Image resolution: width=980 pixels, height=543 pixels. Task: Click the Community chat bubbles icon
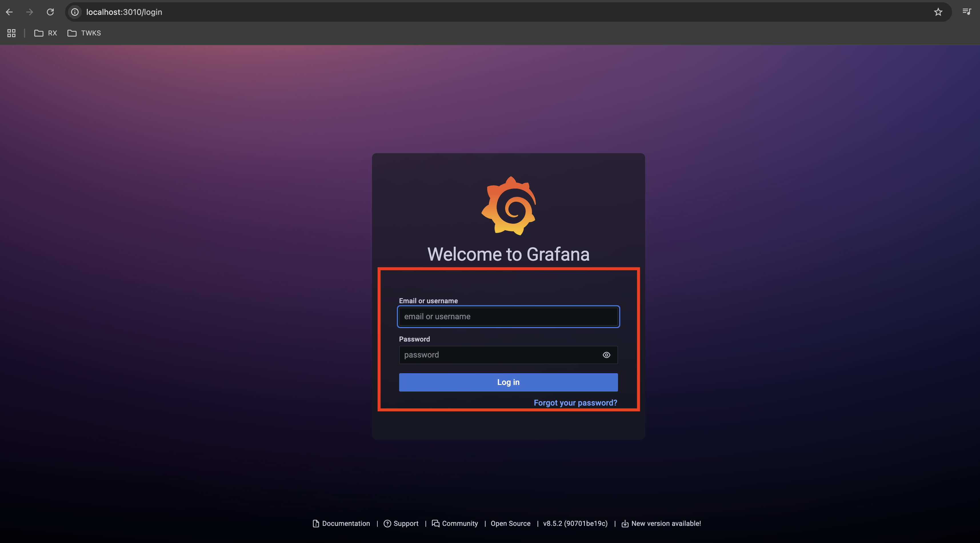(x=436, y=524)
